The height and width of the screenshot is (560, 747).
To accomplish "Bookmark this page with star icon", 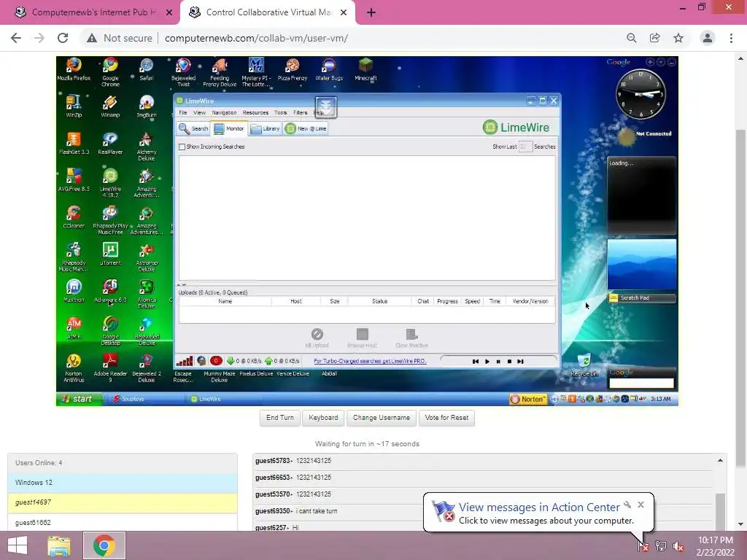I will click(x=678, y=38).
